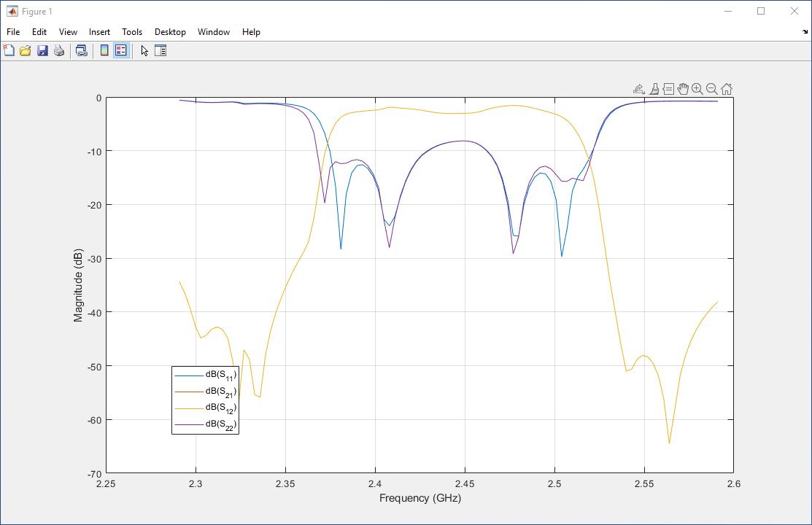Open the Tools menu
The height and width of the screenshot is (525, 812).
click(132, 32)
